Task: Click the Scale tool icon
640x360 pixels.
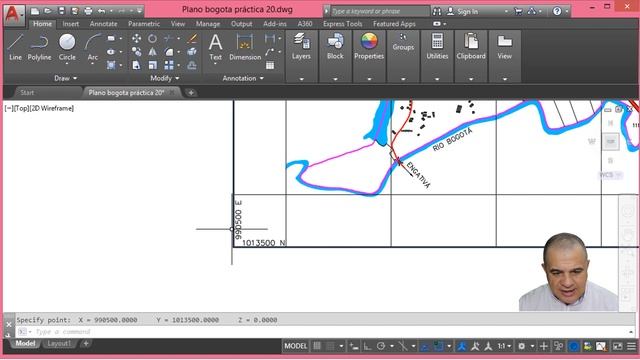Action: [x=152, y=65]
